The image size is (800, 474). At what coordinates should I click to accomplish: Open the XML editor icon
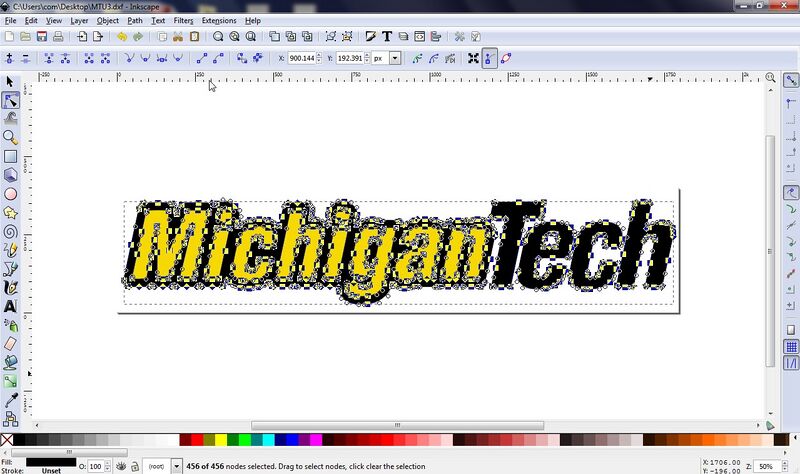(x=419, y=37)
